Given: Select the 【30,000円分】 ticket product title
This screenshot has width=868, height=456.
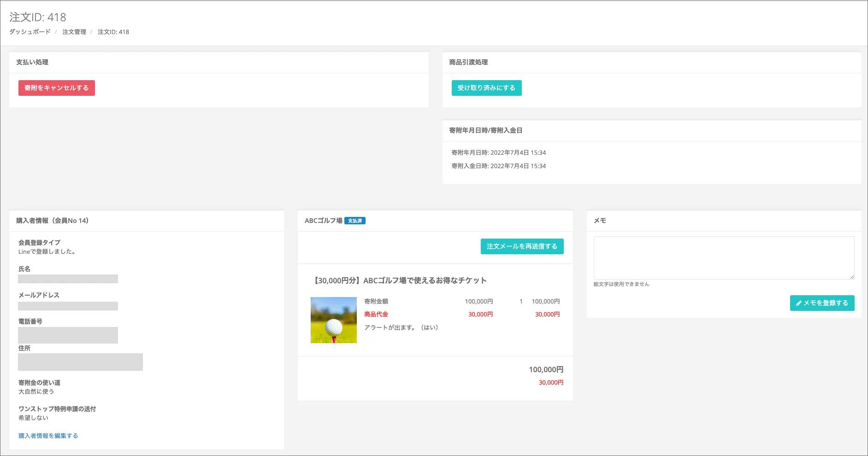Looking at the screenshot, I should (x=400, y=281).
